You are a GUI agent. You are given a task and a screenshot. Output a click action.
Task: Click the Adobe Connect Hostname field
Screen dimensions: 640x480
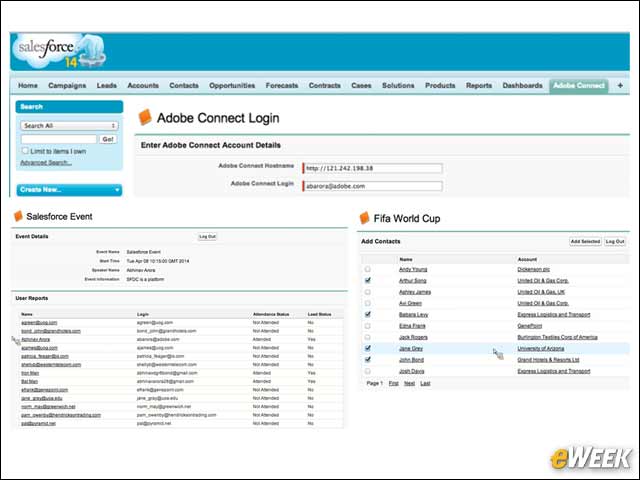(372, 168)
